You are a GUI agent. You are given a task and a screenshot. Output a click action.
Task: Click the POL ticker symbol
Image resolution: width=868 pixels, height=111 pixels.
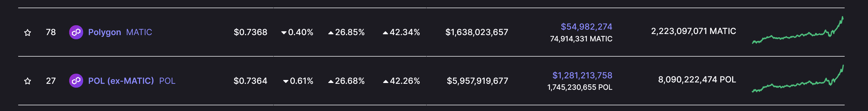[x=167, y=81]
